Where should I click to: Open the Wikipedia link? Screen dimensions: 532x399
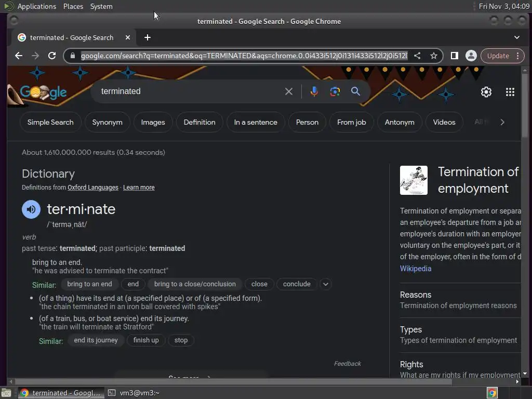(416, 269)
